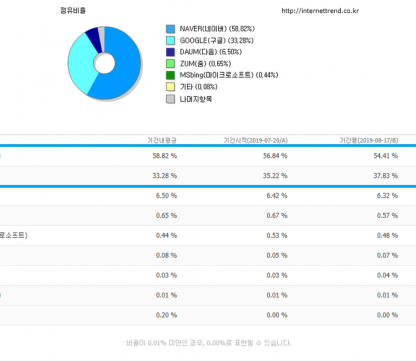Click the 58.82 % average value cell
The width and height of the screenshot is (416, 362).
[165, 156]
